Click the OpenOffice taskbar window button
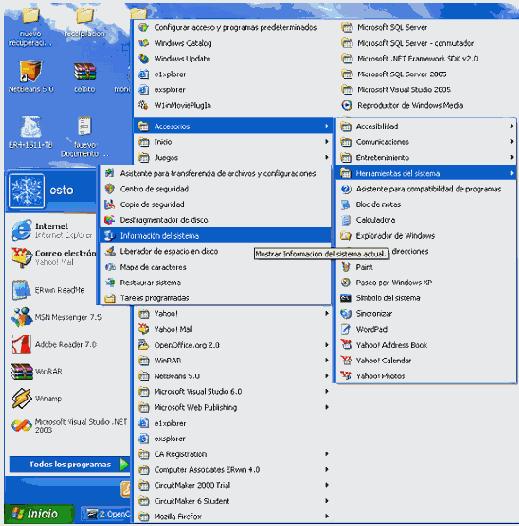 click(x=107, y=513)
